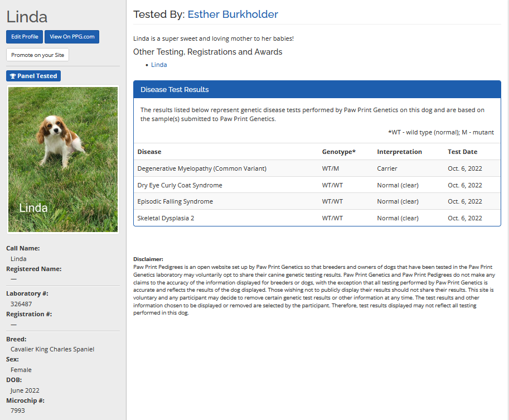Select the Dry Eye Curly Coat Syndrome row
This screenshot has height=420, width=509.
coord(180,185)
